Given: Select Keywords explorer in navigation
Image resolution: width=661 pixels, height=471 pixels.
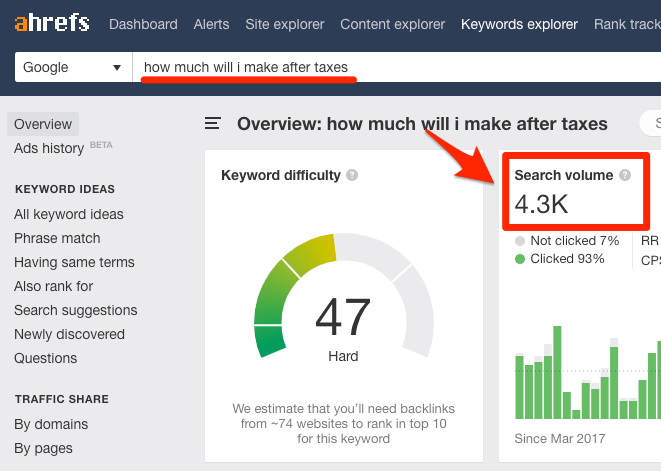Looking at the screenshot, I should (x=521, y=24).
